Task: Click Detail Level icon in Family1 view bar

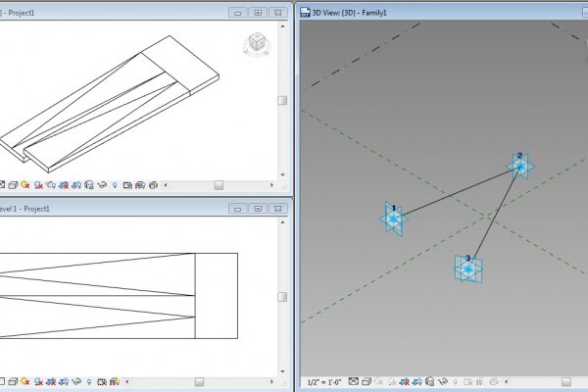Action: click(353, 380)
